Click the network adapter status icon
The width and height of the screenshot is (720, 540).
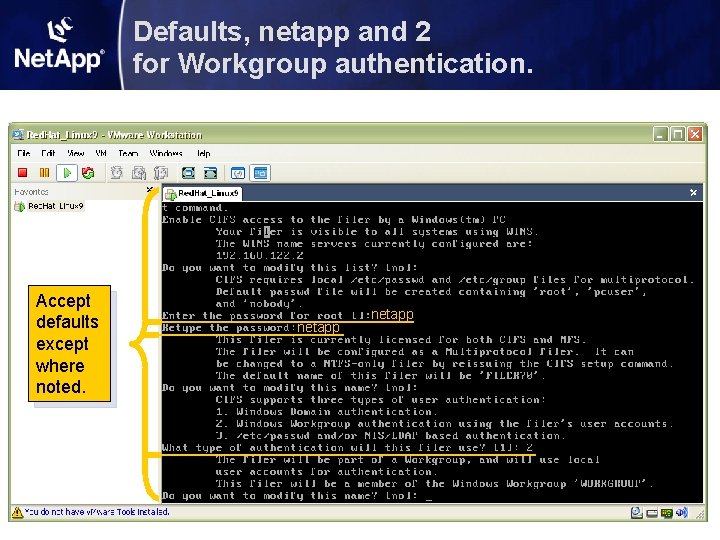tap(667, 513)
